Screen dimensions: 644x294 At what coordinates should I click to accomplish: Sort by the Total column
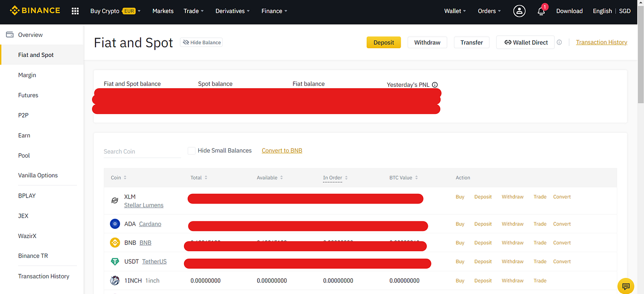(199, 178)
